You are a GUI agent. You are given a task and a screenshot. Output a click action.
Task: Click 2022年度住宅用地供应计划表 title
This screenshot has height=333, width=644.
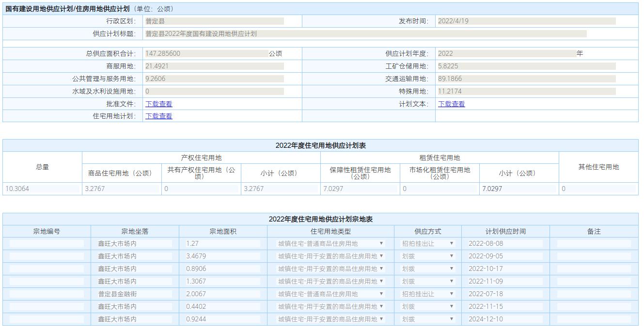[x=320, y=145]
